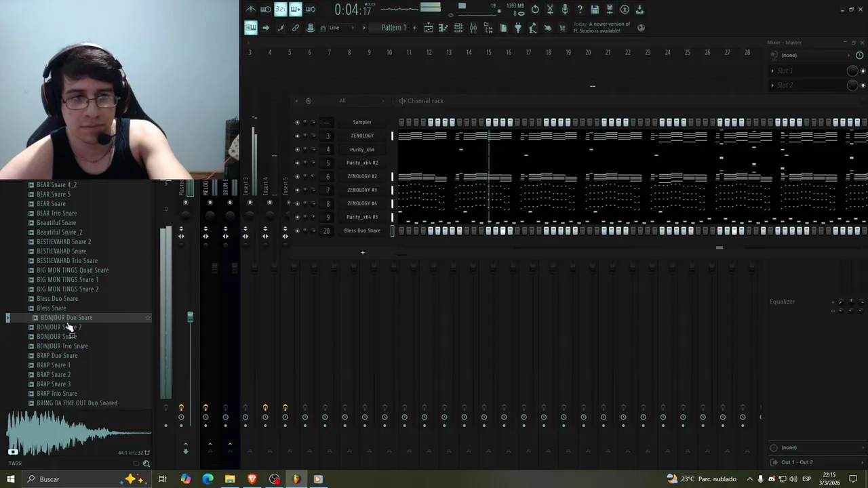Toggle typing keyboard to piano icon

click(x=251, y=28)
